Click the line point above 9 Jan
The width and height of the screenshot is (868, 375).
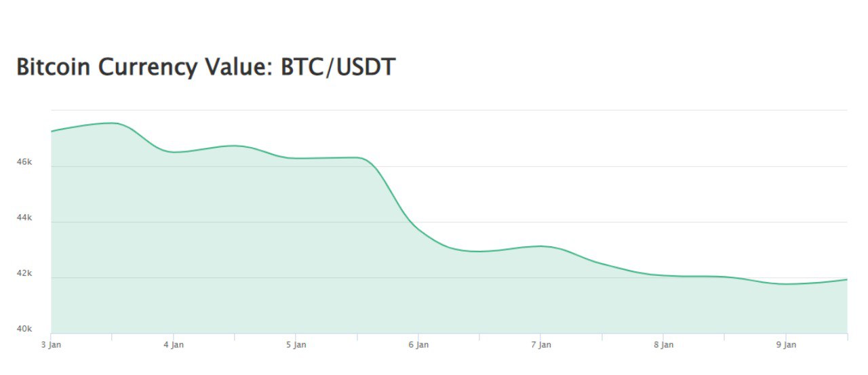coord(786,284)
